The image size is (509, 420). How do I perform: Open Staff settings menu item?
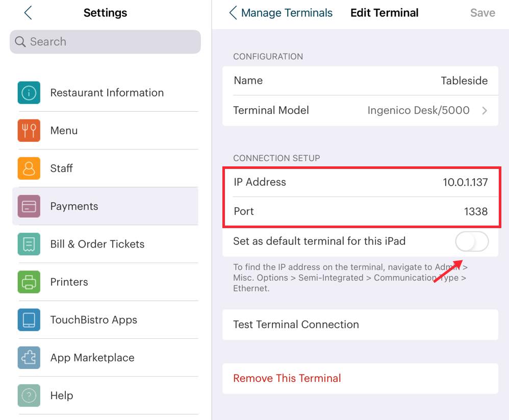[61, 168]
